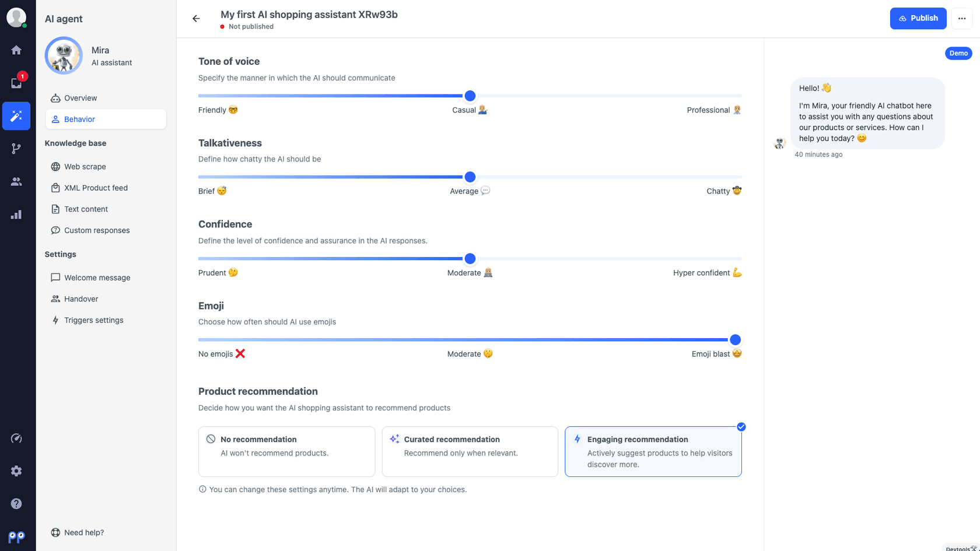
Task: Click the Need help? link
Action: tap(78, 532)
